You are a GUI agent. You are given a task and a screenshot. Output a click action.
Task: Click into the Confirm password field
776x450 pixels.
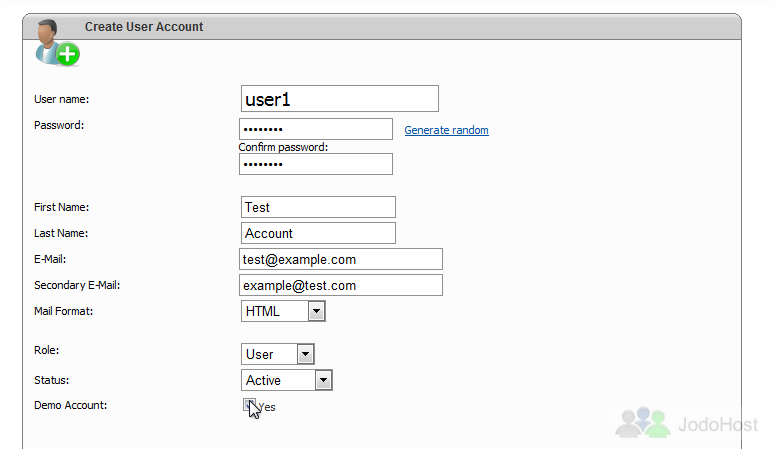pyautogui.click(x=316, y=164)
